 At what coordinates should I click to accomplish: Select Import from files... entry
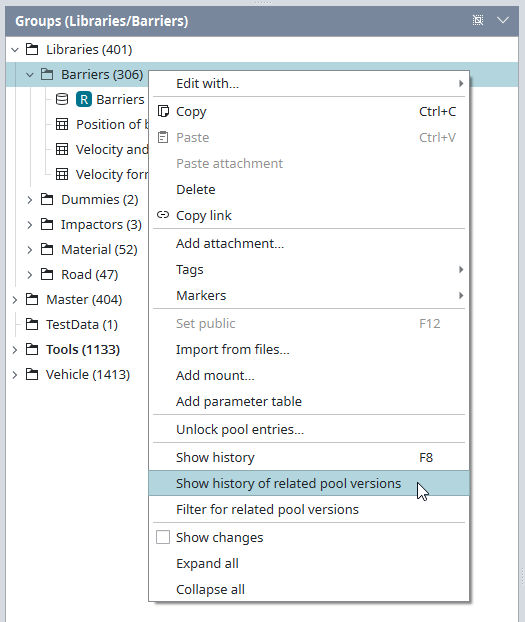309,349
